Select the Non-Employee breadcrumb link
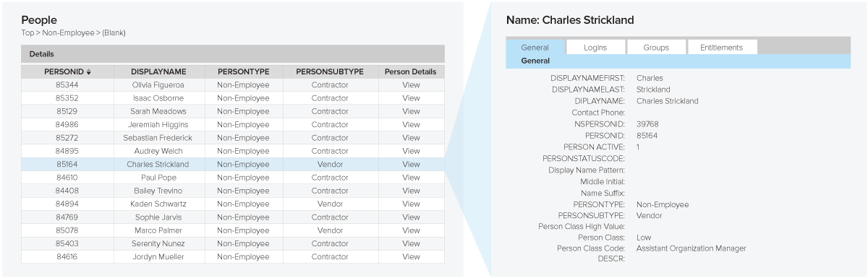 click(x=69, y=32)
